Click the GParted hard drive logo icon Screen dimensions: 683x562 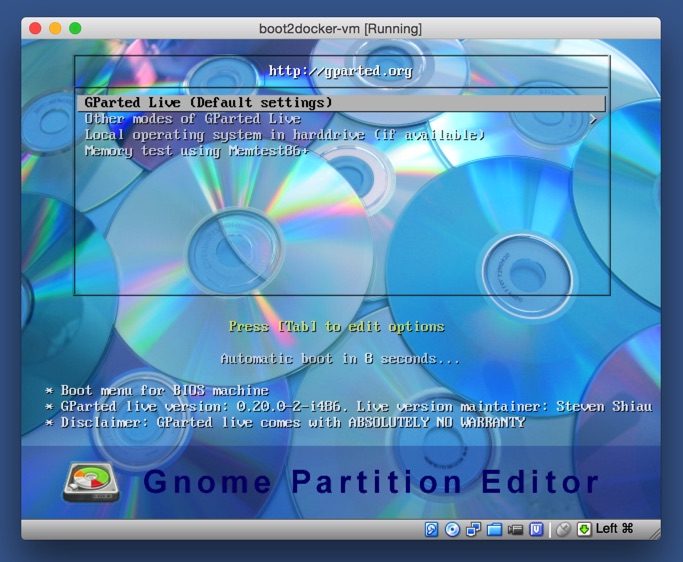(x=91, y=482)
